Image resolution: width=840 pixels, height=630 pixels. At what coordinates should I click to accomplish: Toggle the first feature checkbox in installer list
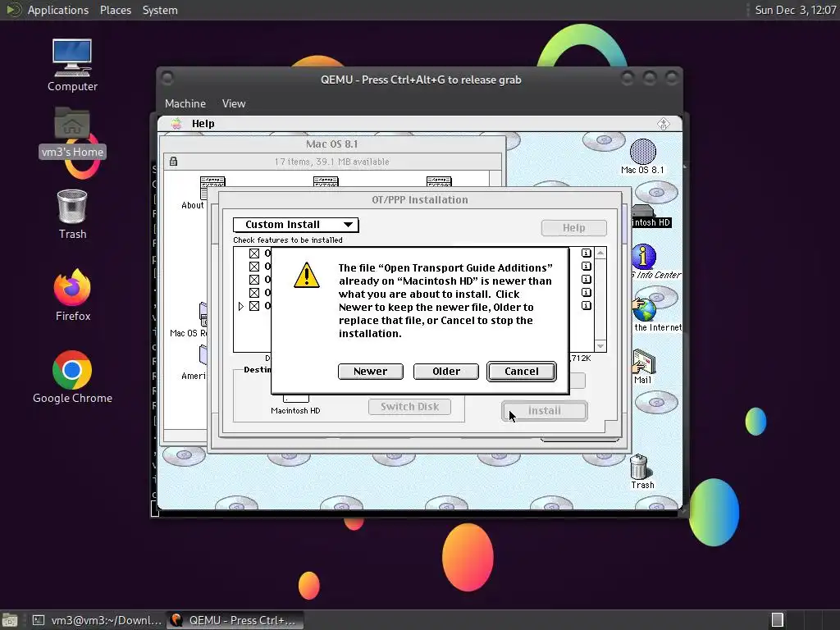pyautogui.click(x=254, y=253)
